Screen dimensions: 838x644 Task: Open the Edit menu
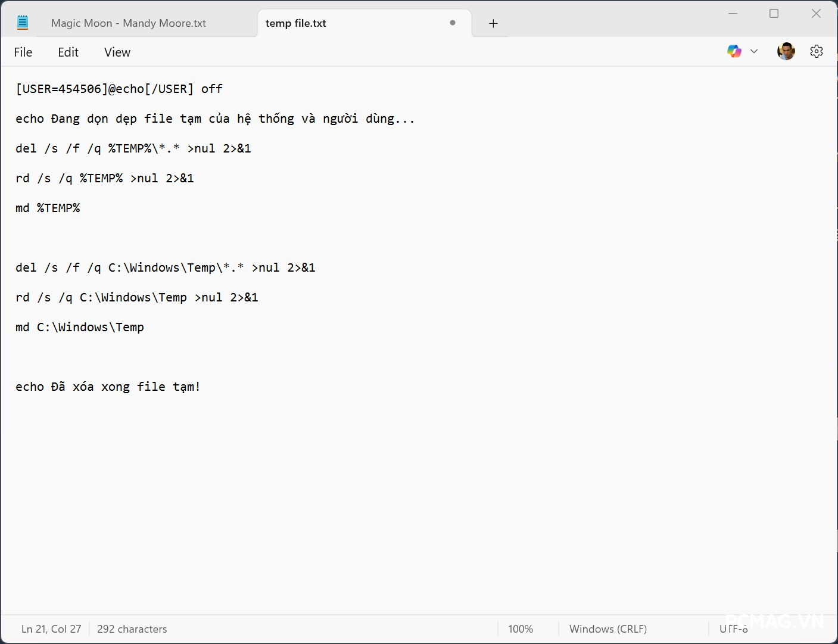click(x=68, y=52)
